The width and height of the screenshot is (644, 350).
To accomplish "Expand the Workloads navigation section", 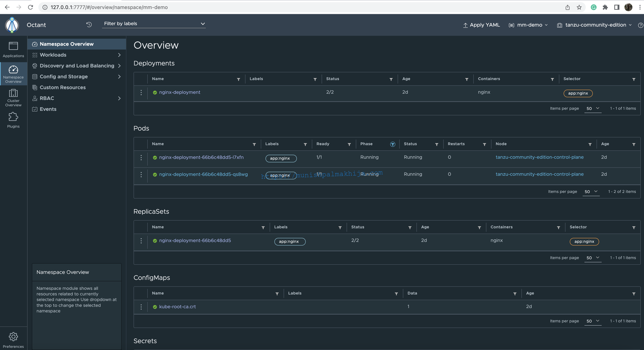I will click(x=77, y=55).
